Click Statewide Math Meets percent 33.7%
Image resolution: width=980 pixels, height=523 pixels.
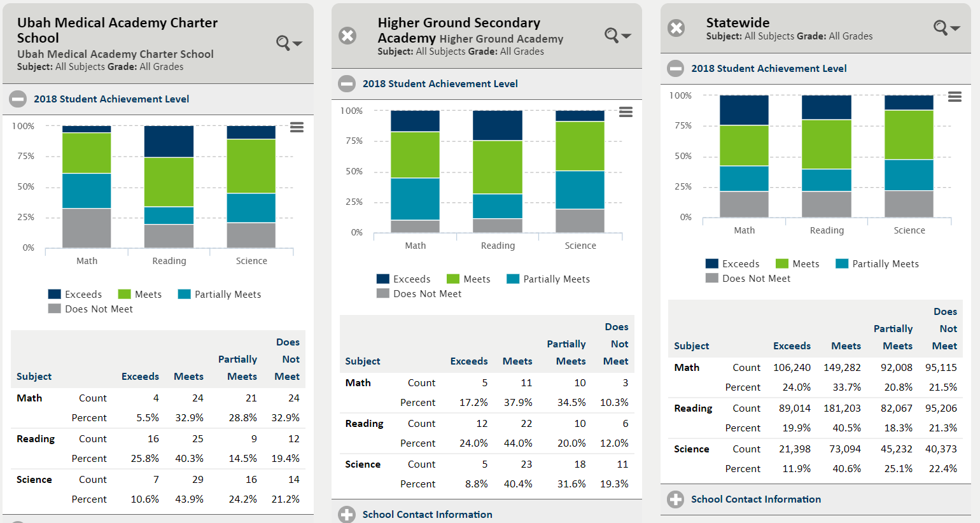(846, 387)
